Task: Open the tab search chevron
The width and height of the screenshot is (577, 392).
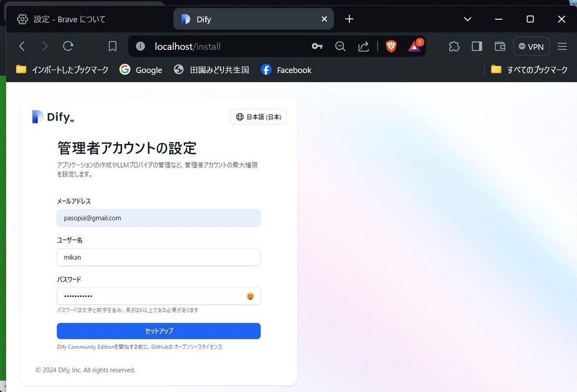Action: [467, 19]
